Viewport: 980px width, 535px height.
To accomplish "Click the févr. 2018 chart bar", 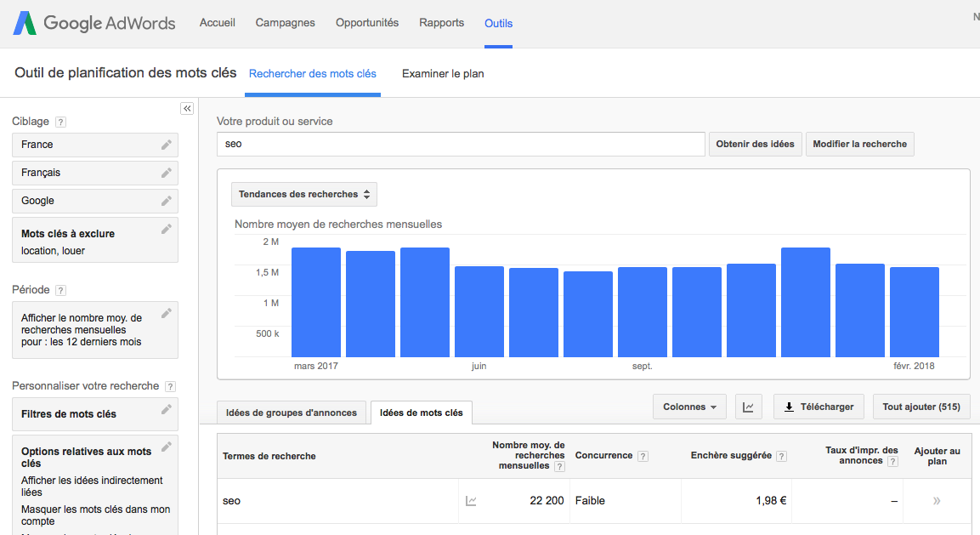I will coord(915,312).
